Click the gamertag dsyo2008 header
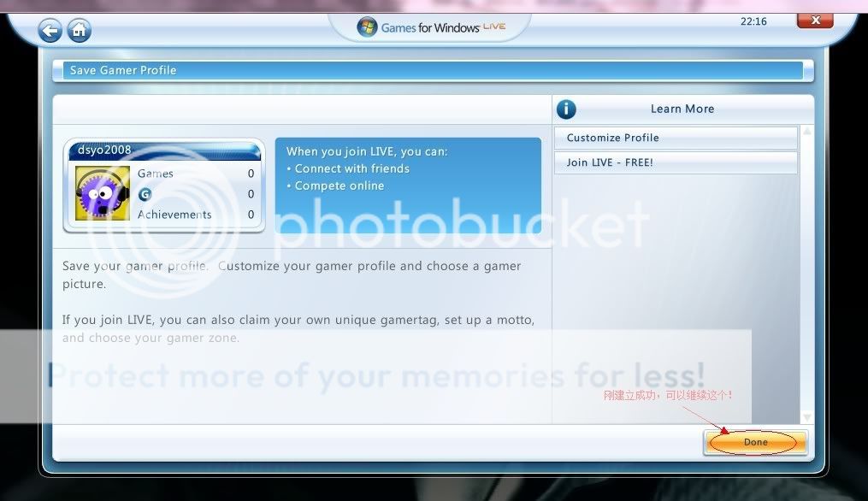 (x=162, y=150)
